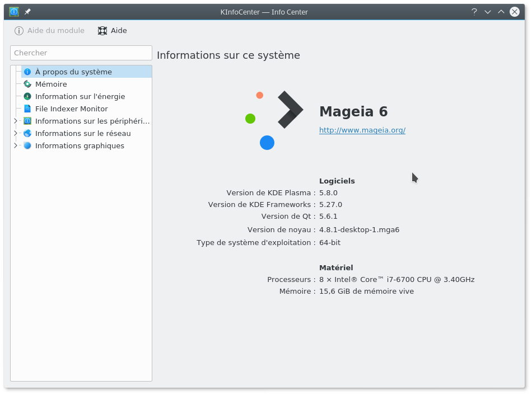This screenshot has width=532, height=395.
Task: Select Informations graphiques entry
Action: click(80, 146)
